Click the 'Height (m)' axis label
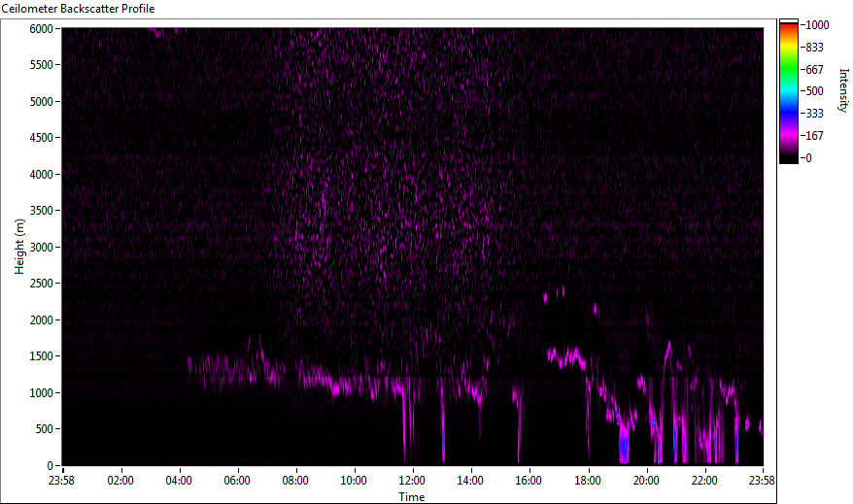853x504 pixels. 19,247
